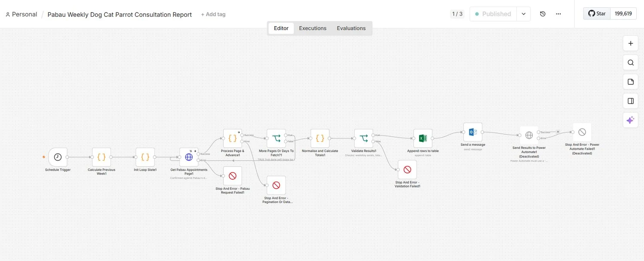
Task: Click Error output of Process Page & Advance1
Action: coord(242,141)
